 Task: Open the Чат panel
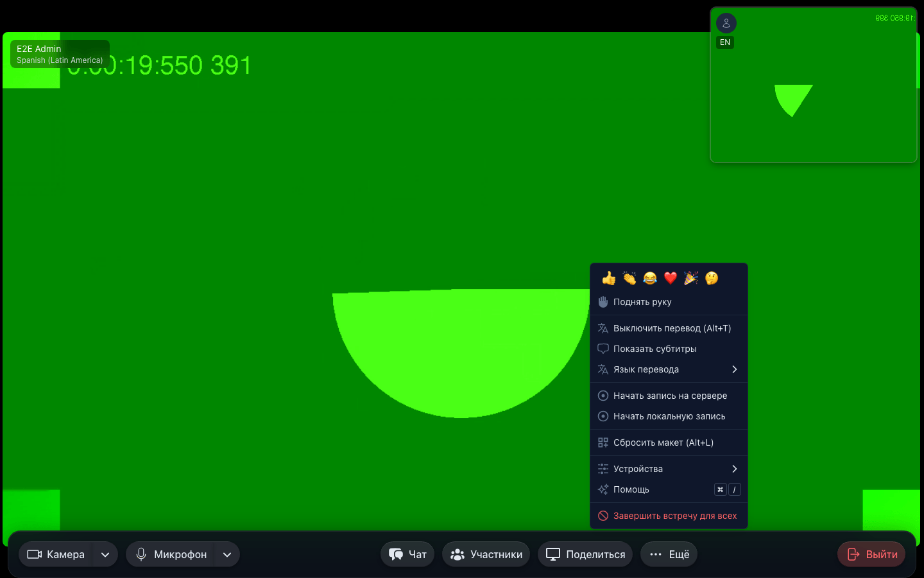click(407, 554)
